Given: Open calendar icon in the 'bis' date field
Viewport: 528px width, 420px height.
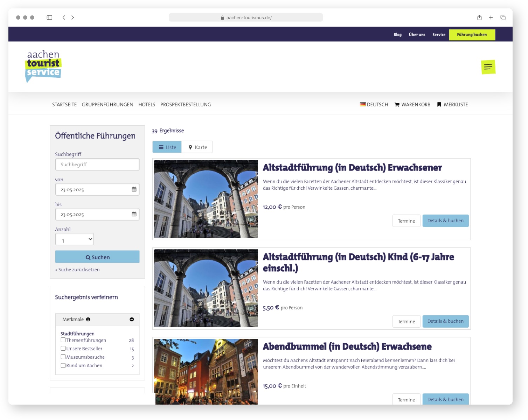Looking at the screenshot, I should (x=134, y=214).
